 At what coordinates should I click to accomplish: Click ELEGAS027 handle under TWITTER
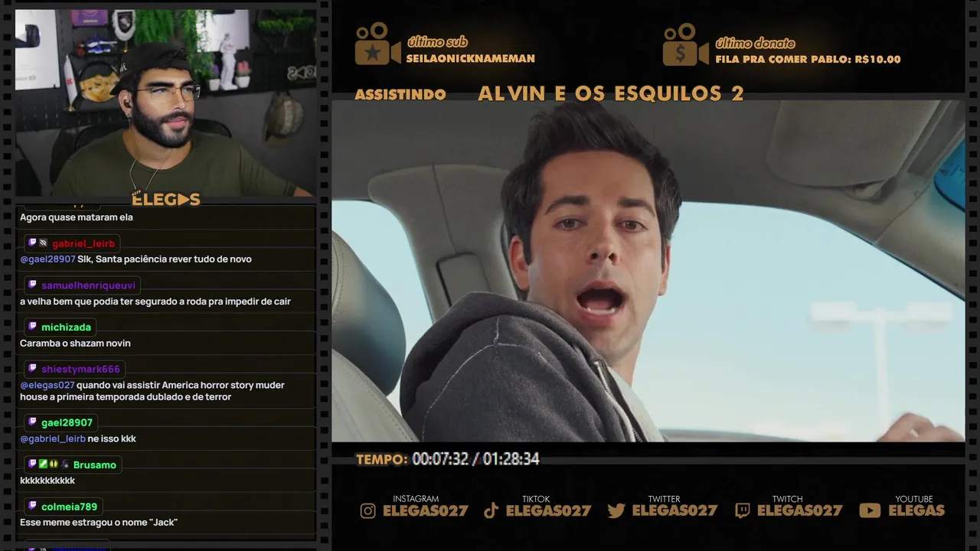675,511
